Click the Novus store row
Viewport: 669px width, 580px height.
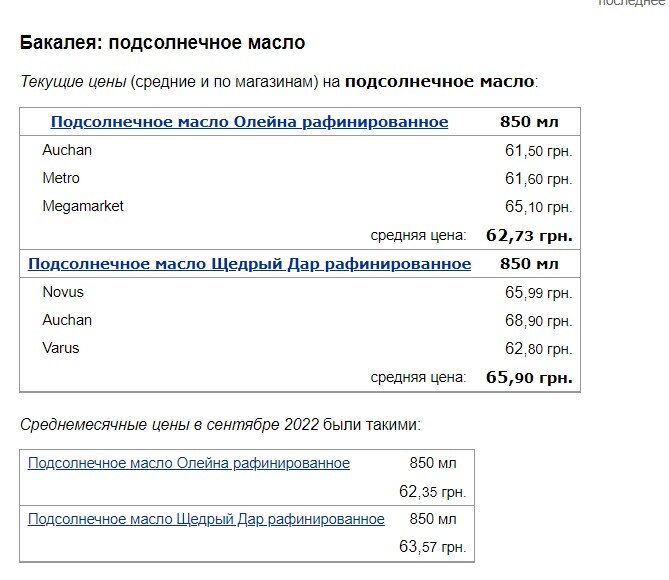tap(63, 292)
